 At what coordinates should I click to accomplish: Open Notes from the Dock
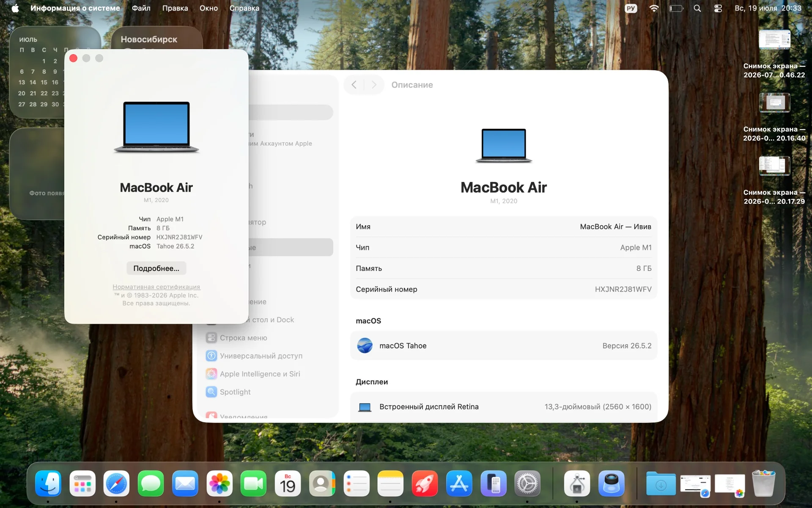(390, 483)
